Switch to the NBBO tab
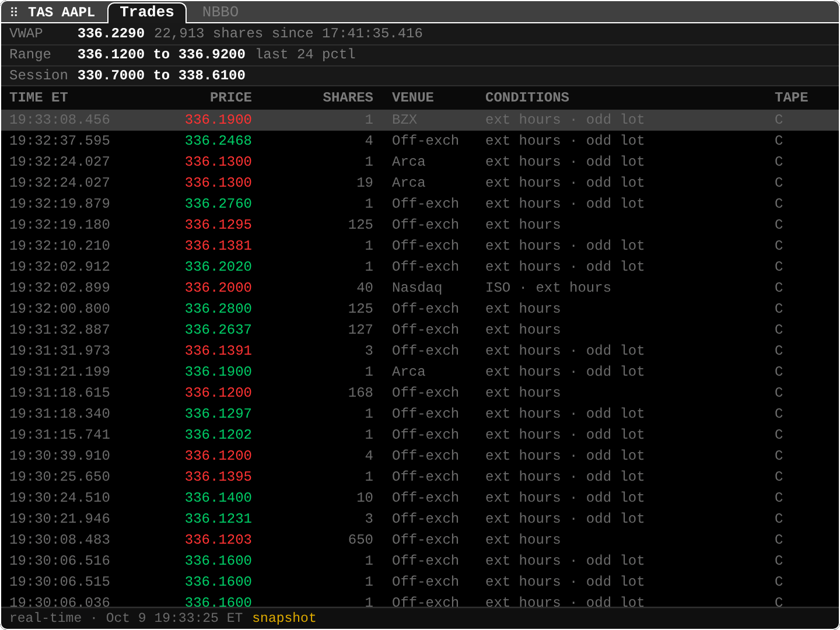 pos(220,12)
